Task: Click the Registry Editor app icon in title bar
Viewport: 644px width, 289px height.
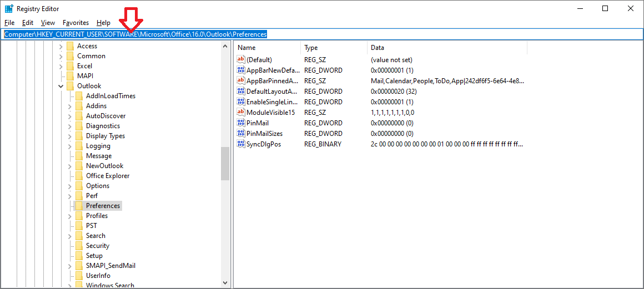Action: pos(9,9)
